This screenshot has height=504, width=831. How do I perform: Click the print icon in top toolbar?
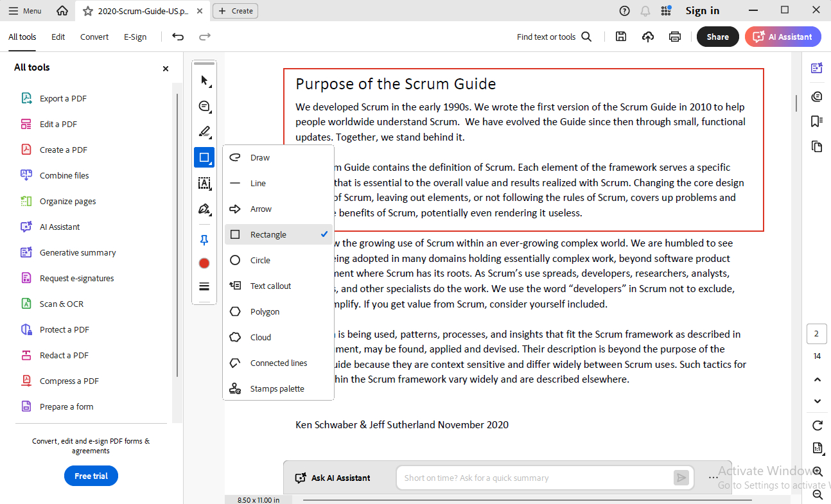(x=674, y=37)
